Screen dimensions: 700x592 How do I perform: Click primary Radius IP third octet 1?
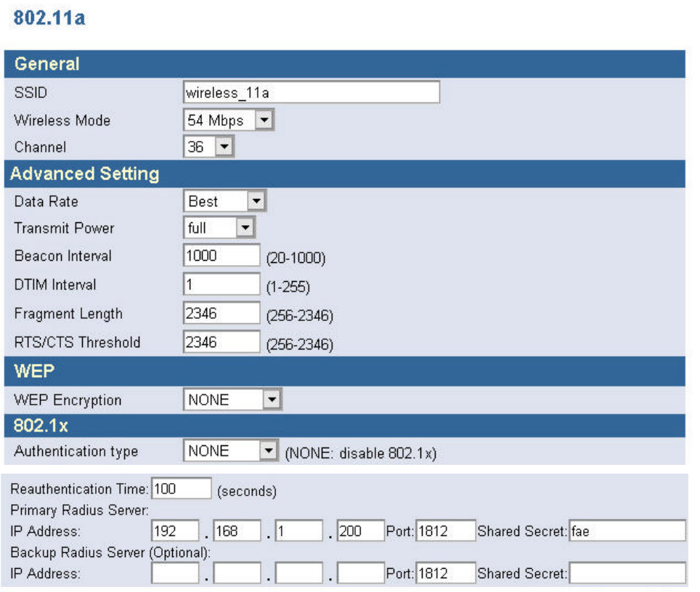298,531
